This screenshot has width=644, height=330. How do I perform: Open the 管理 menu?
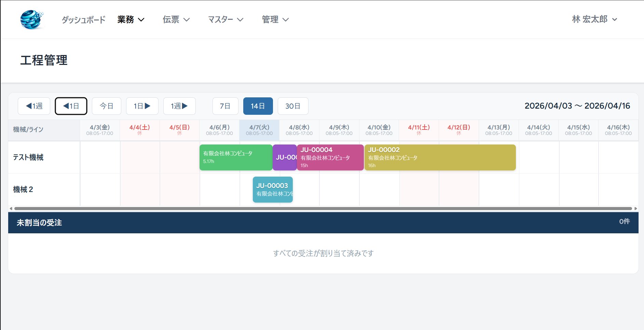(x=275, y=19)
